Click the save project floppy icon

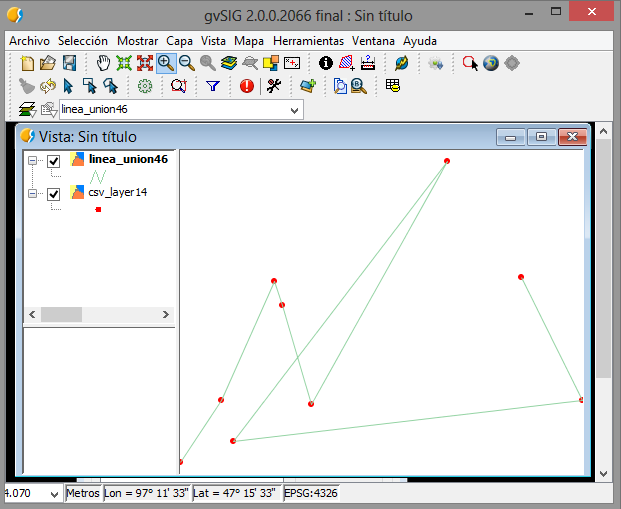(69, 63)
